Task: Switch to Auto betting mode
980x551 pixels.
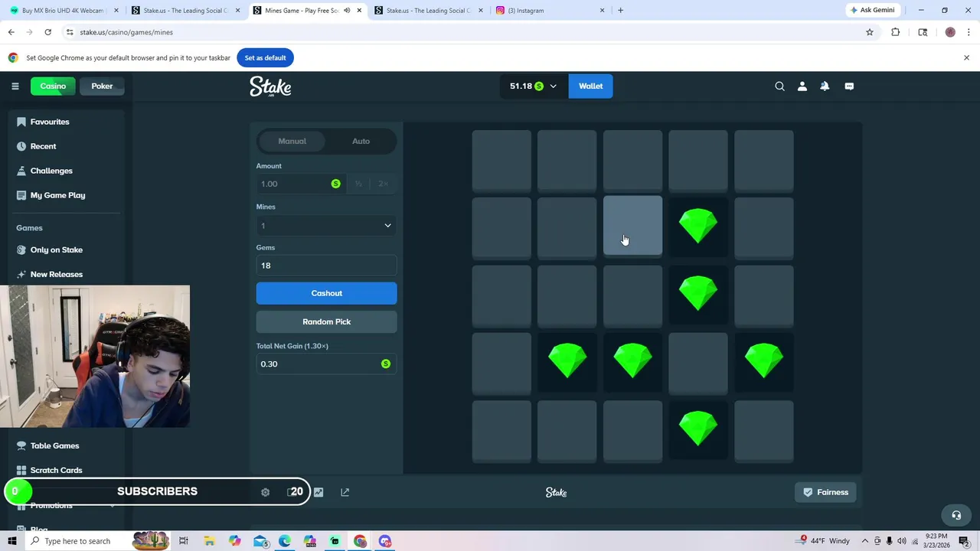Action: click(x=361, y=141)
